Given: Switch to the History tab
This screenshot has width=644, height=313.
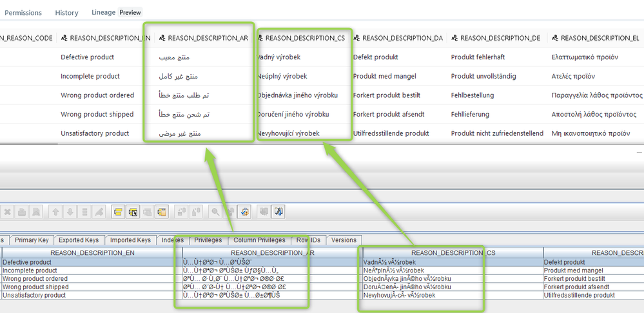Looking at the screenshot, I should coord(66,13).
